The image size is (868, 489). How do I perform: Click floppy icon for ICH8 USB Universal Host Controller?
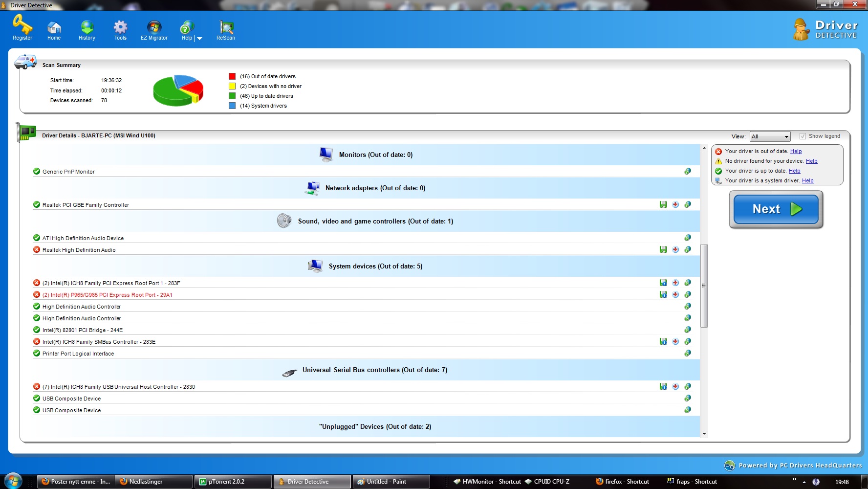663,386
